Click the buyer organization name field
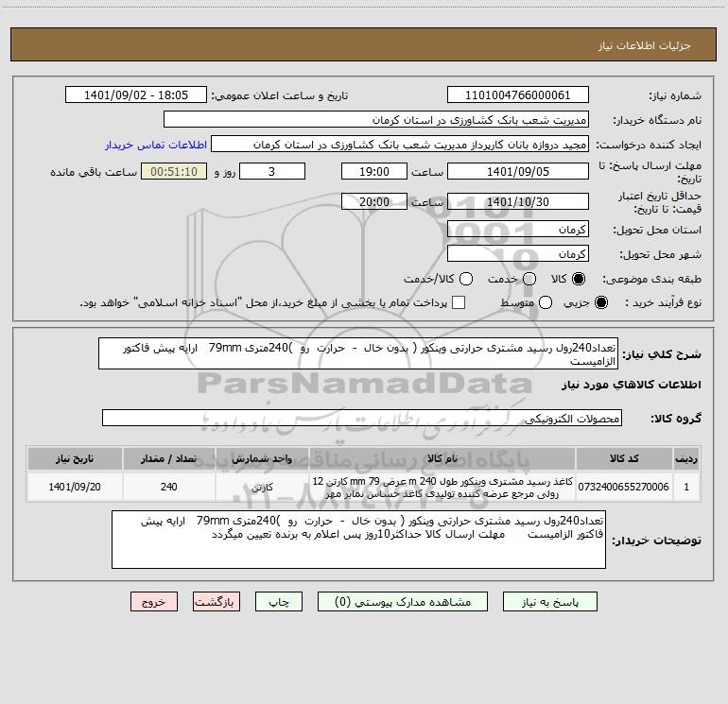This screenshot has height=704, width=728. [x=376, y=120]
